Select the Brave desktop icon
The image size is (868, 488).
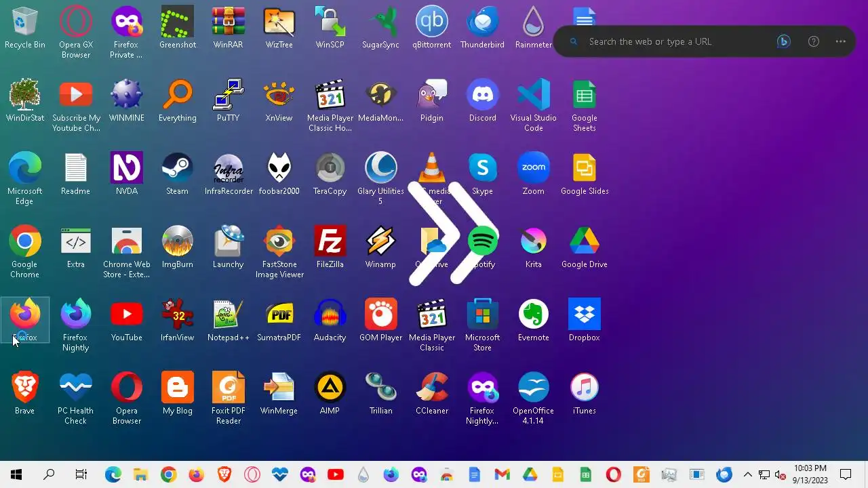pyautogui.click(x=24, y=394)
